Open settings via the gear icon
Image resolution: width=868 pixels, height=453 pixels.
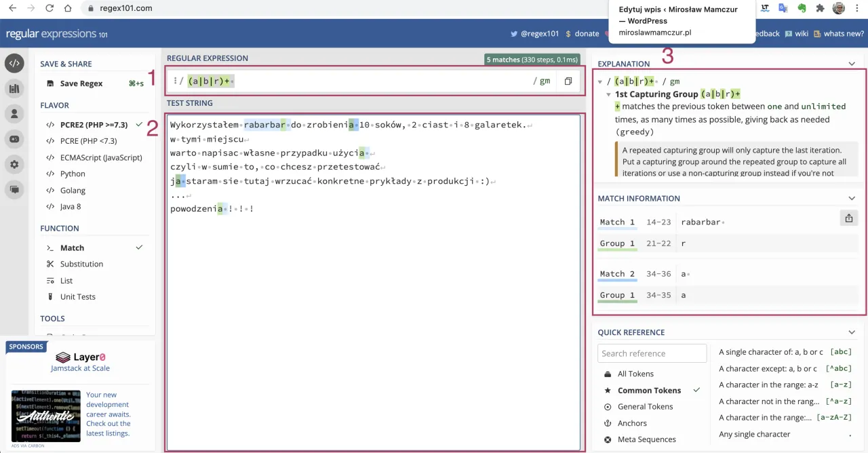pyautogui.click(x=14, y=164)
